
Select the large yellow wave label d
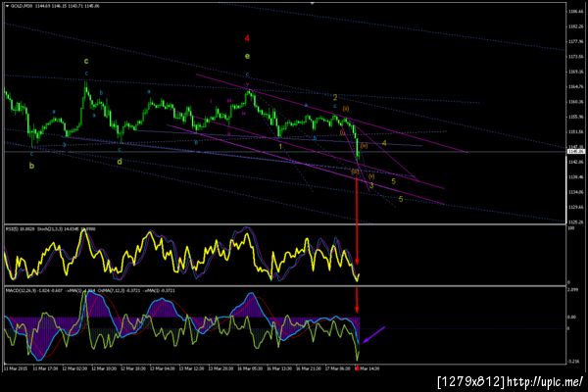(x=120, y=162)
